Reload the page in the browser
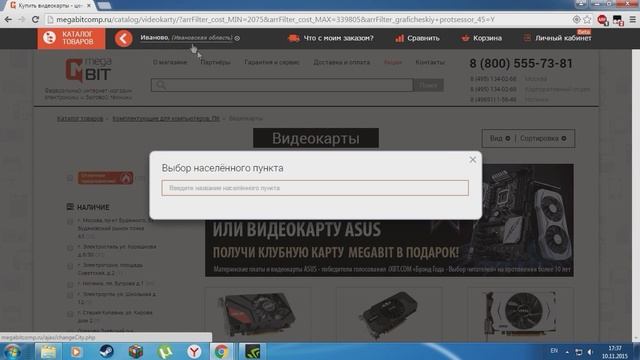The height and width of the screenshot is (360, 640). 36,19
